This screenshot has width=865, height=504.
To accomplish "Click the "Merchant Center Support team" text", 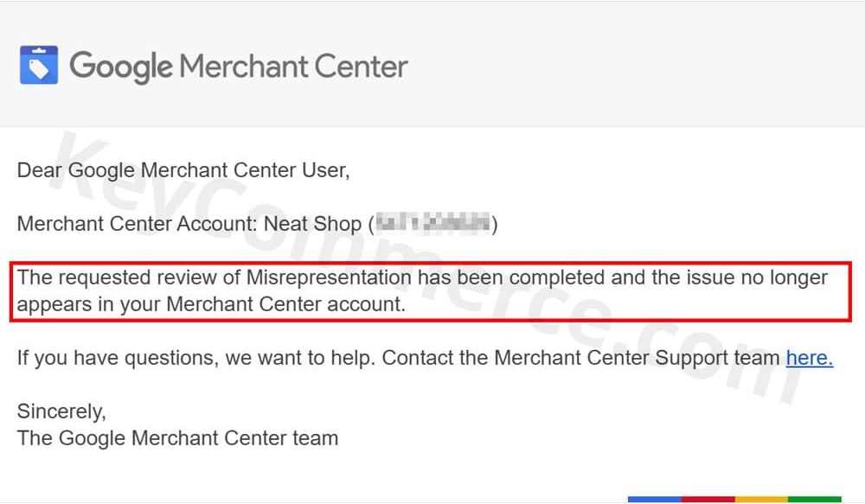I will tap(637, 358).
